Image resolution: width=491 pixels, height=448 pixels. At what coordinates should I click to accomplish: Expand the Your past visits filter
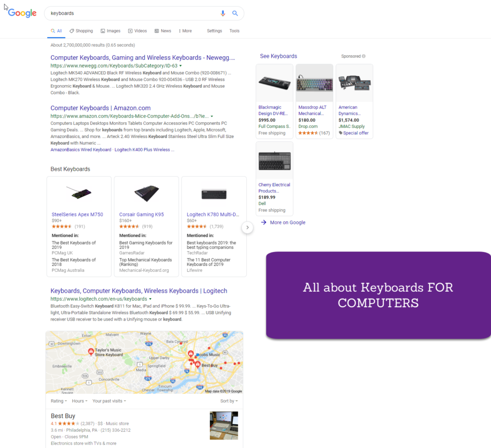coord(109,401)
